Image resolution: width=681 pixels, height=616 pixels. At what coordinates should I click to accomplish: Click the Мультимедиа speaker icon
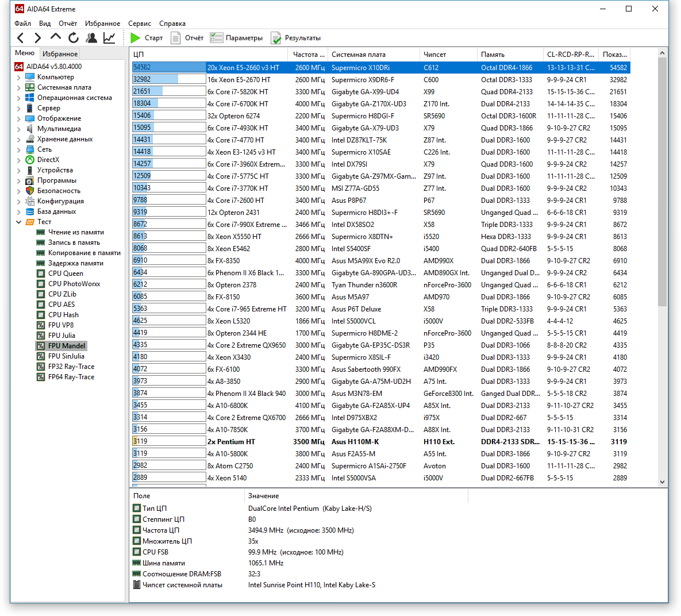30,129
